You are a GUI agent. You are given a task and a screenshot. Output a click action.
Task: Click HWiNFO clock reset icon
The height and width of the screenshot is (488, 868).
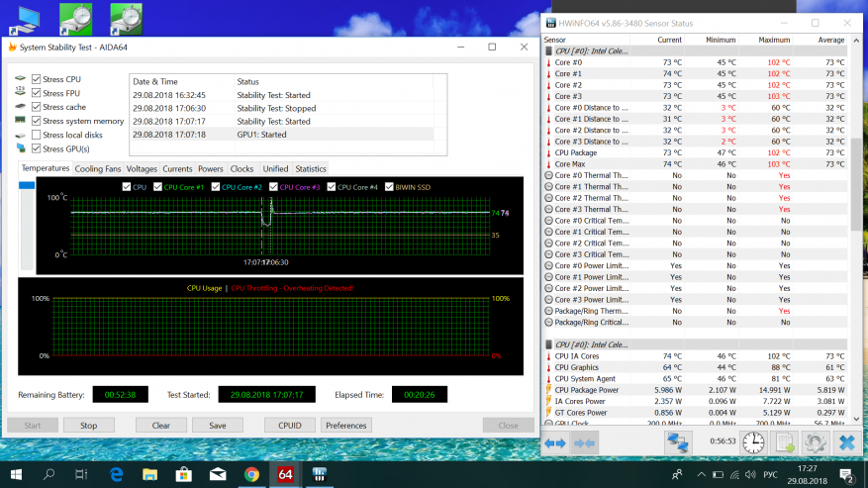pos(753,442)
